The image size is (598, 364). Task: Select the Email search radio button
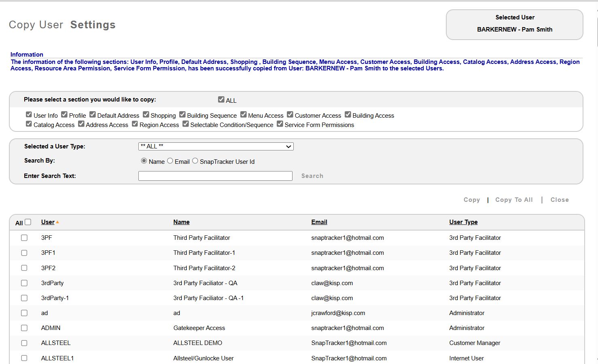click(x=170, y=161)
